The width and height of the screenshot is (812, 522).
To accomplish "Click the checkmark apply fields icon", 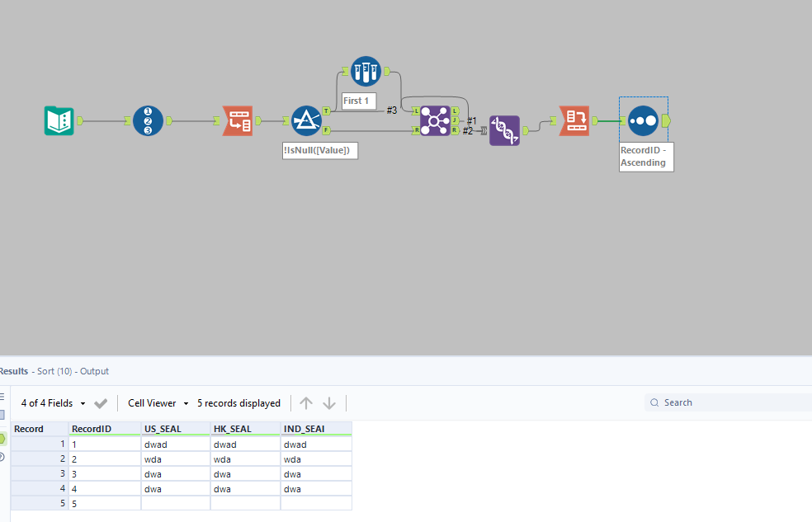I will [x=101, y=403].
